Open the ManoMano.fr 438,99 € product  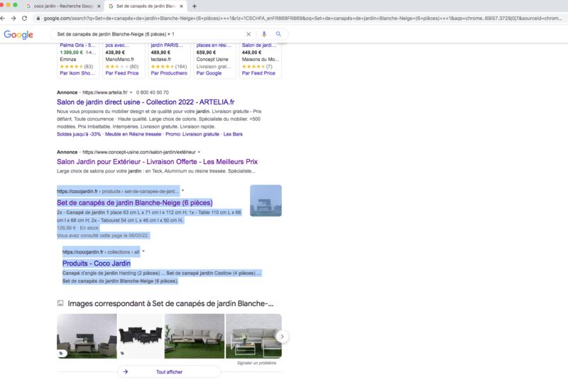[x=124, y=52]
